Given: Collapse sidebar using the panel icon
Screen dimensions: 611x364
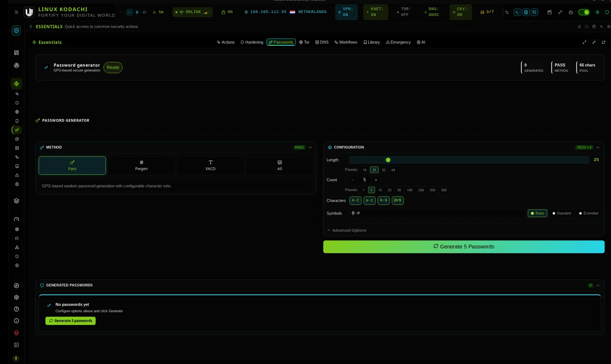Looking at the screenshot, I should pos(16,345).
